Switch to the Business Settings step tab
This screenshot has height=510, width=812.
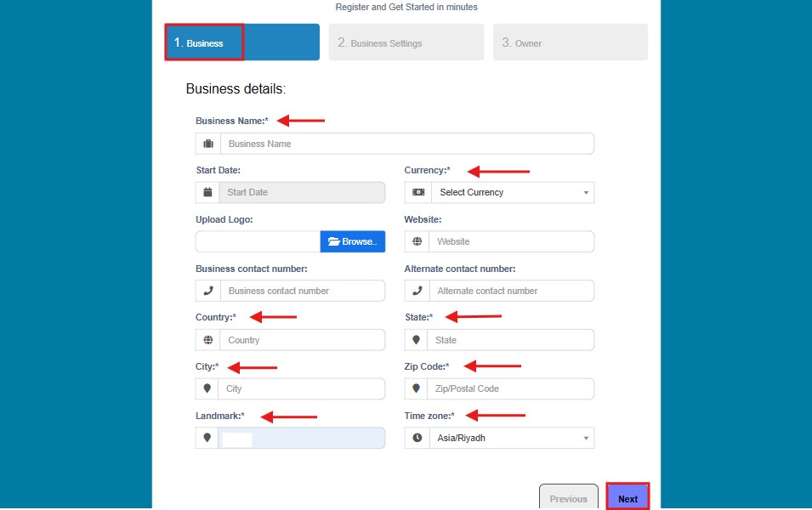tap(406, 42)
